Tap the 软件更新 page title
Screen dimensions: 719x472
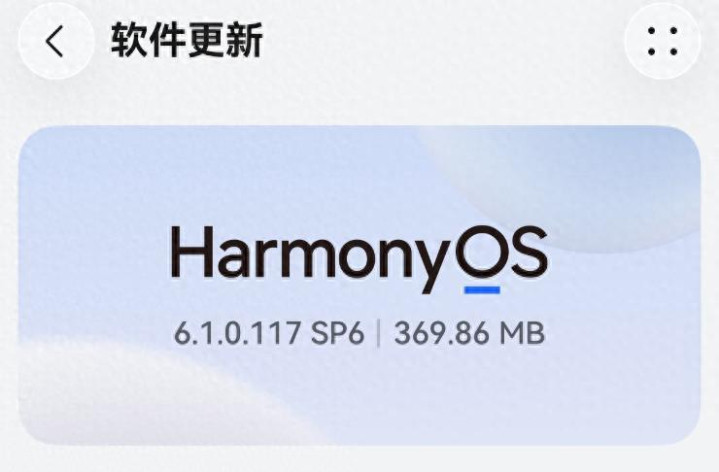click(187, 41)
